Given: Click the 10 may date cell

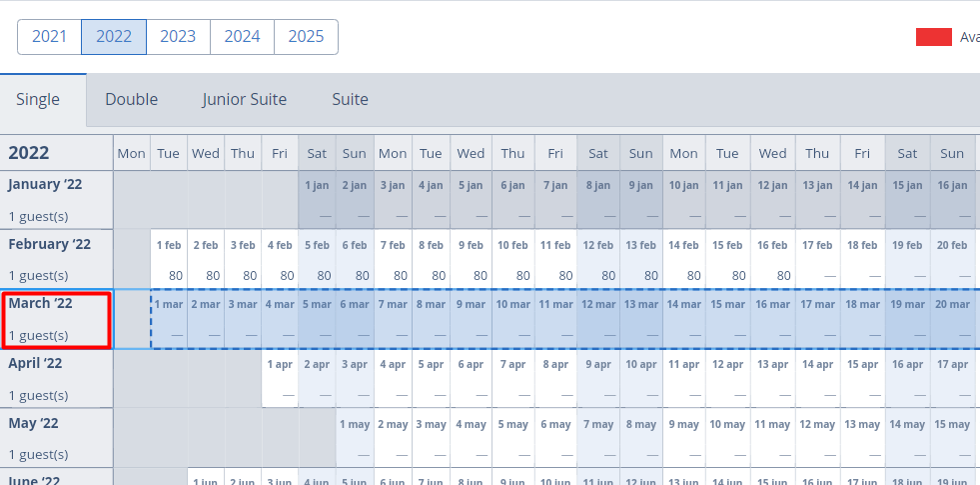Looking at the screenshot, I should [727, 438].
